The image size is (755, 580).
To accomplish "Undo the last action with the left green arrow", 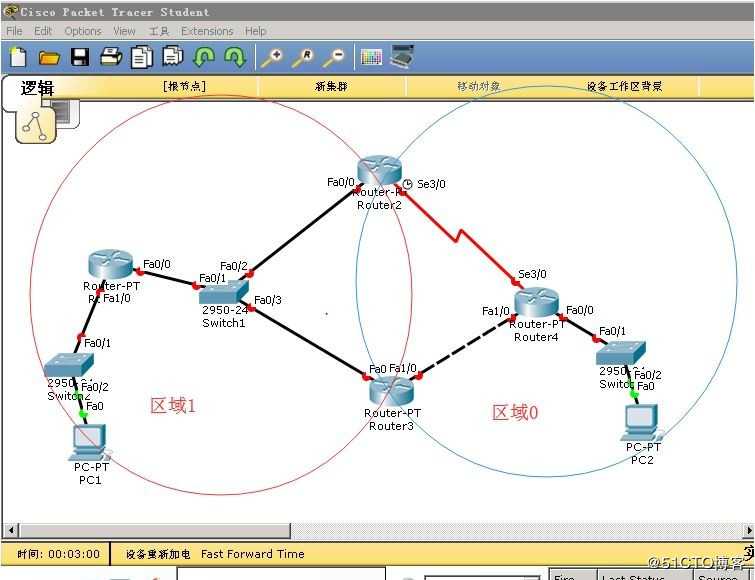I will (204, 57).
